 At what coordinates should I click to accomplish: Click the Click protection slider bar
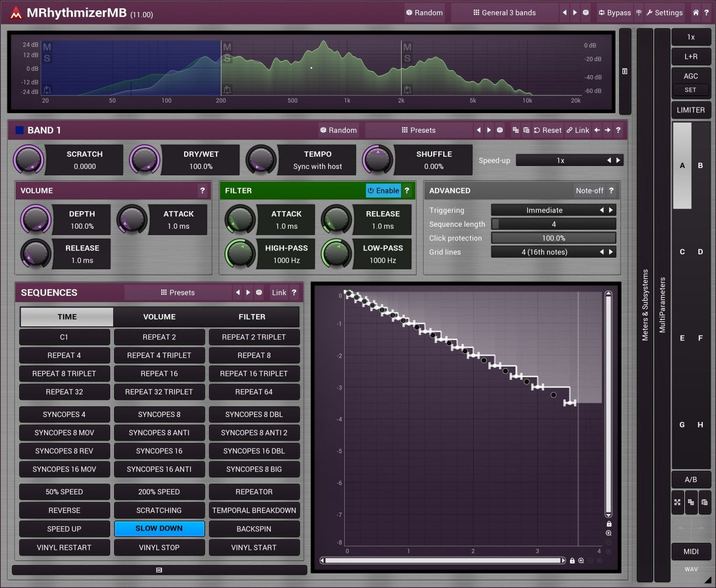553,238
